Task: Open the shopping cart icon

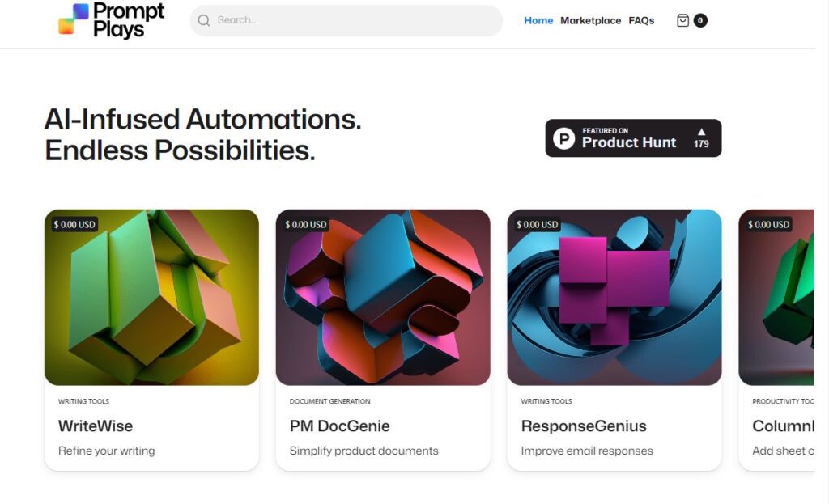Action: [682, 20]
